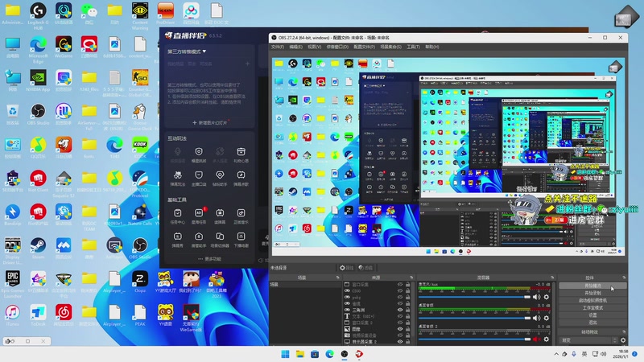Open the 桌面音频 2 mixer settings gear
The height and width of the screenshot is (362, 644).
tap(547, 339)
